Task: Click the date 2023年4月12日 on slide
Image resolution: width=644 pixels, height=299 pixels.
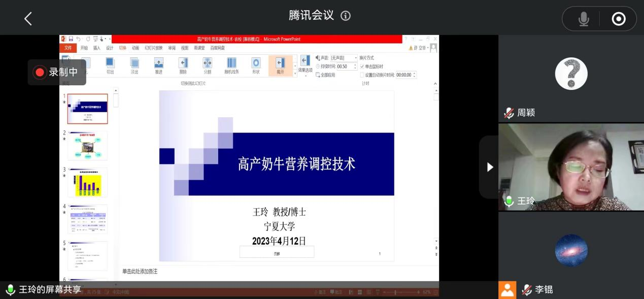Action: [279, 241]
